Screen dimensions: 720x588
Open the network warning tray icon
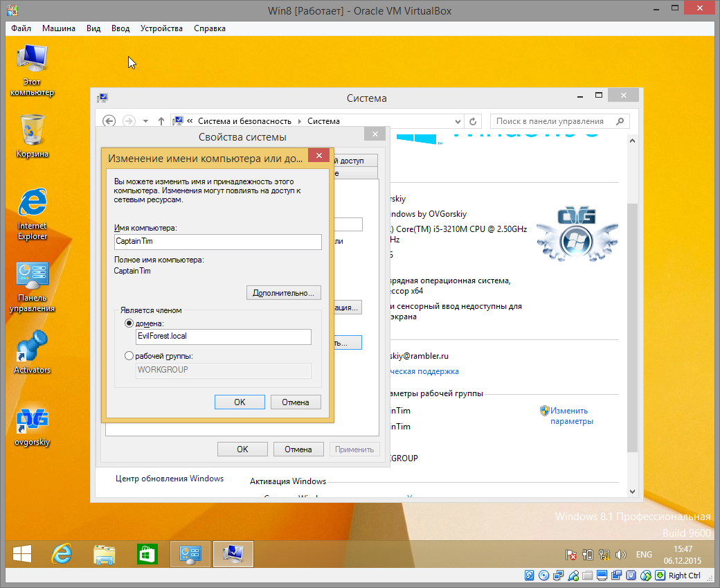tap(604, 555)
